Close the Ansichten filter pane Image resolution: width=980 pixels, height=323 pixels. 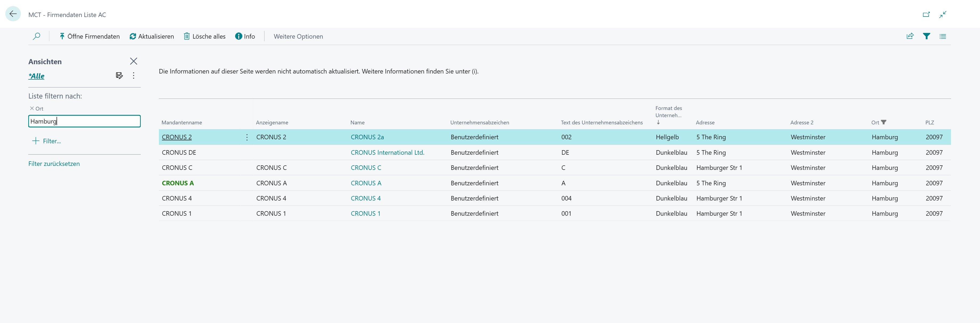click(134, 61)
